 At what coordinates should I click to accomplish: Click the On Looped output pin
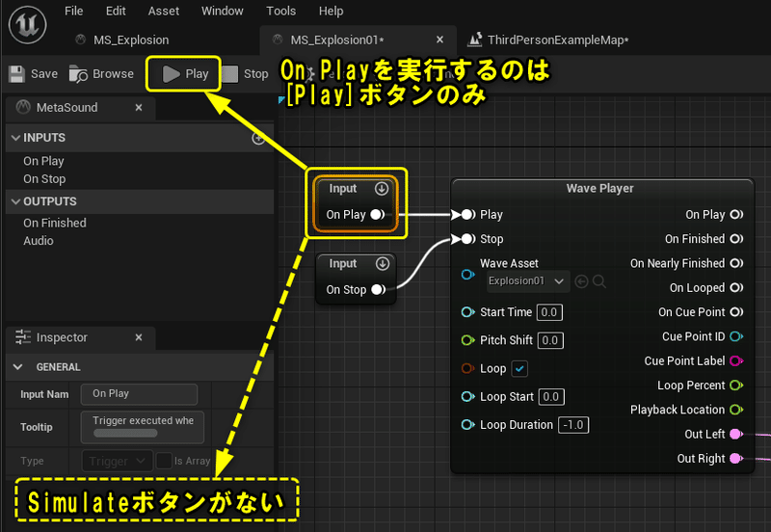[x=736, y=287]
